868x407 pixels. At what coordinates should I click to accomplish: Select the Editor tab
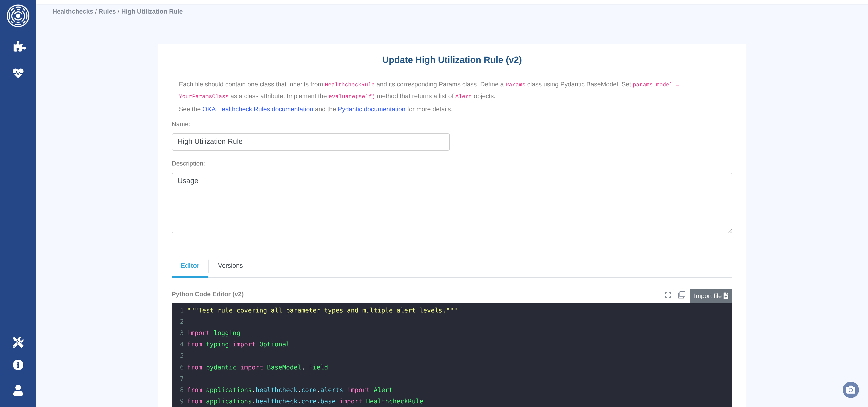[190, 265]
